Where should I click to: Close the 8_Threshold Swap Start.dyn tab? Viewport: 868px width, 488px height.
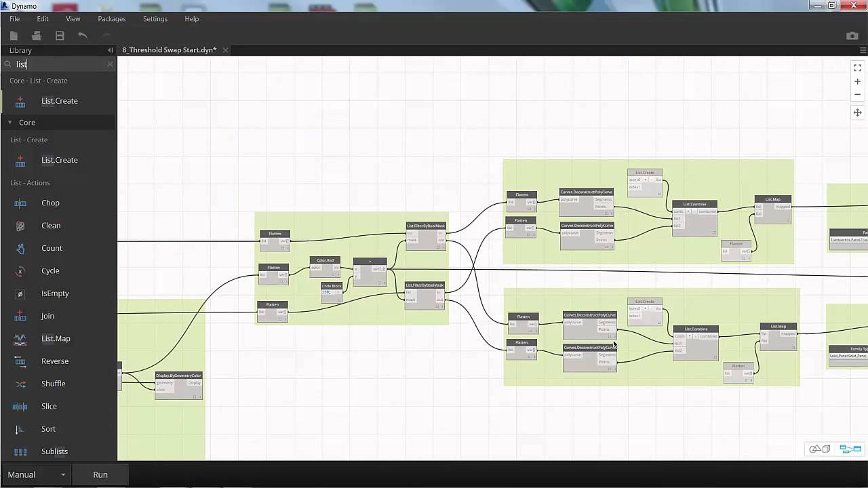coord(226,50)
